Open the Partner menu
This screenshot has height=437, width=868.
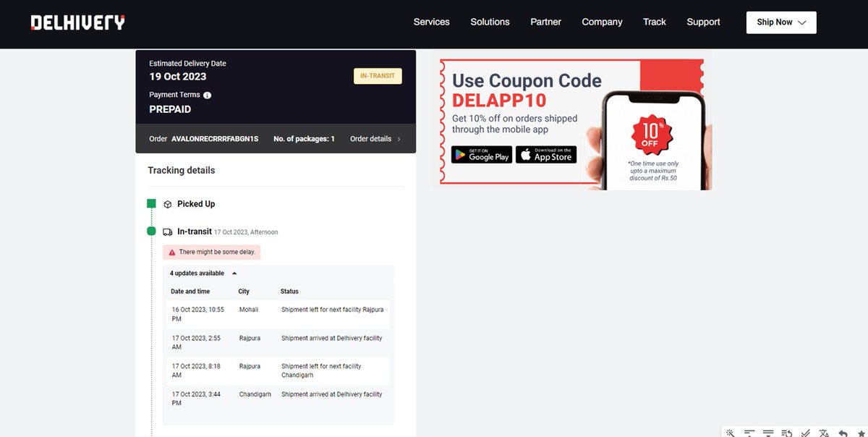click(546, 22)
